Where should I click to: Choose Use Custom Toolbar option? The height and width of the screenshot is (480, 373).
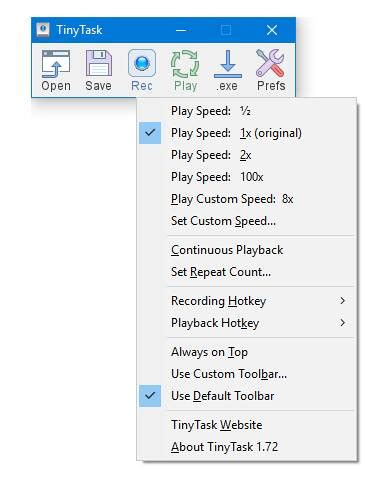[247, 374]
